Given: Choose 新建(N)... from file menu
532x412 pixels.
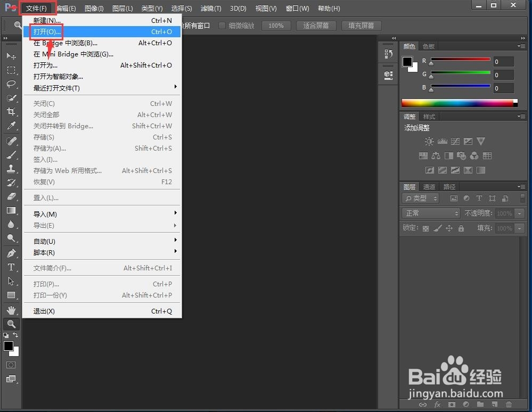Looking at the screenshot, I should tap(102, 20).
